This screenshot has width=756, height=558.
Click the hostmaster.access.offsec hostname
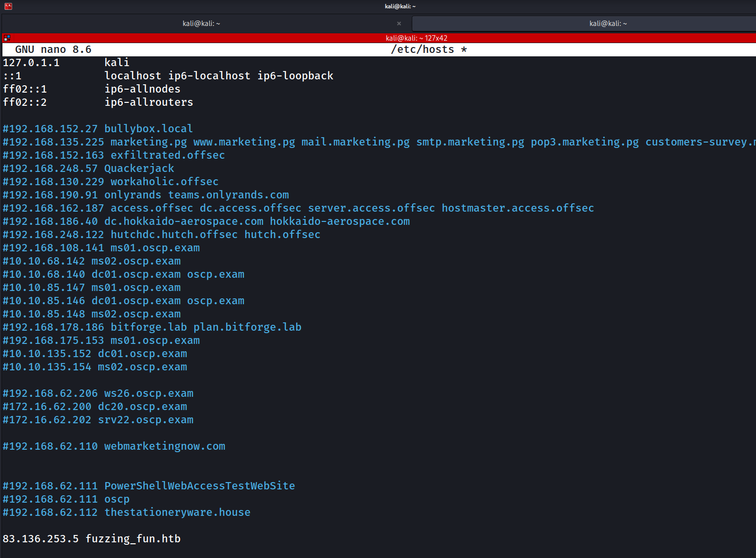pos(518,208)
